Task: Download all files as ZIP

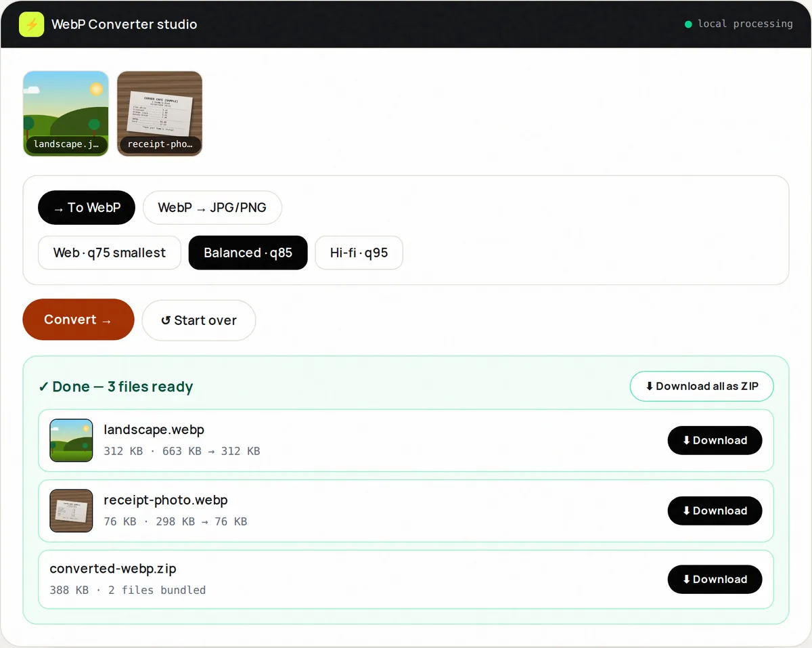Action: [x=702, y=387]
